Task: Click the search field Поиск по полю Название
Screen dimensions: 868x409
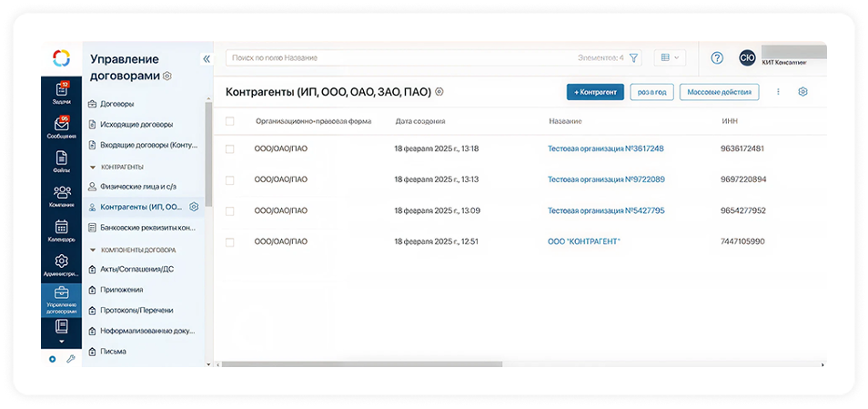Action: tap(400, 57)
